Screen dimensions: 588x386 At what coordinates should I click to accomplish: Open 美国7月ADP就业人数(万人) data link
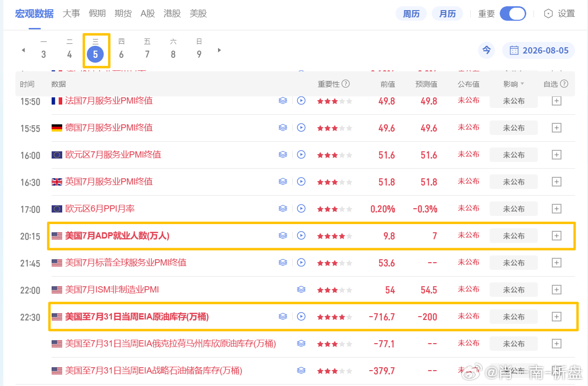(x=117, y=236)
